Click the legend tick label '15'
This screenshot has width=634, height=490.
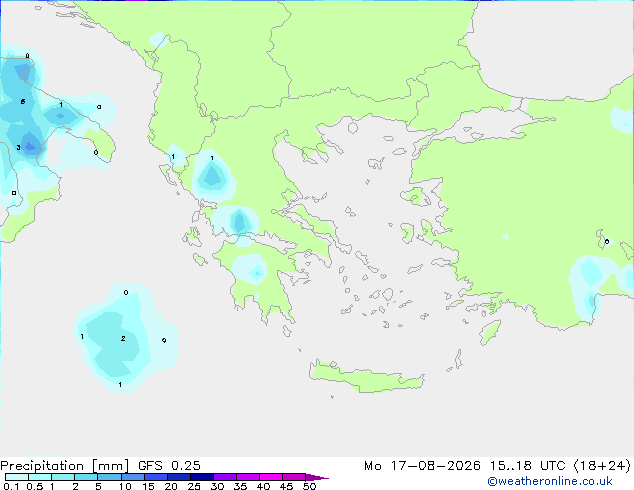tap(148, 486)
